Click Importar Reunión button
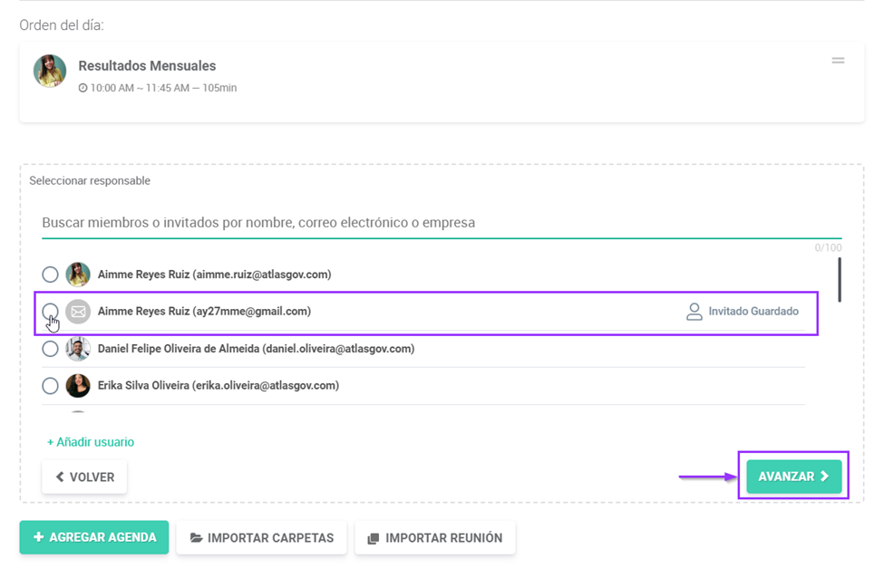The image size is (884, 588). tap(434, 538)
